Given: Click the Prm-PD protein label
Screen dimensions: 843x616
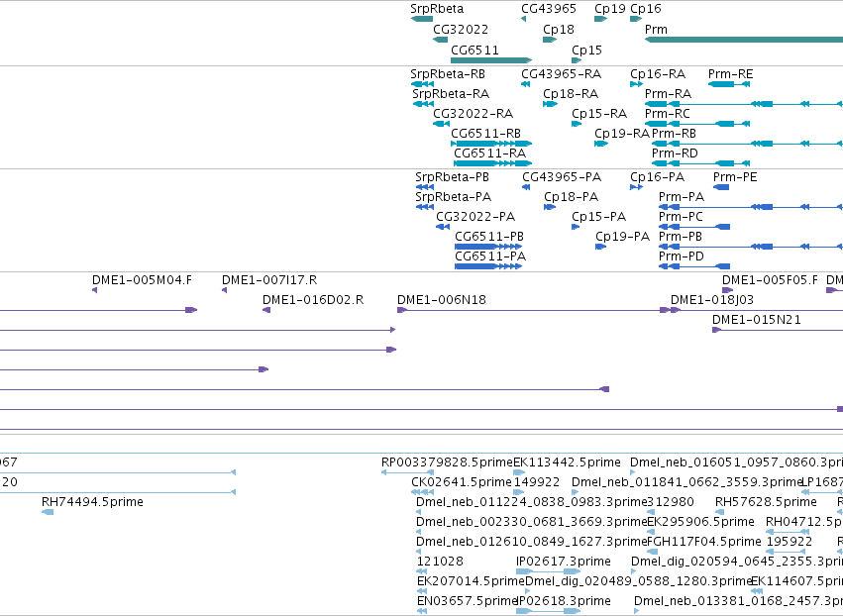Looking at the screenshot, I should click(682, 257).
